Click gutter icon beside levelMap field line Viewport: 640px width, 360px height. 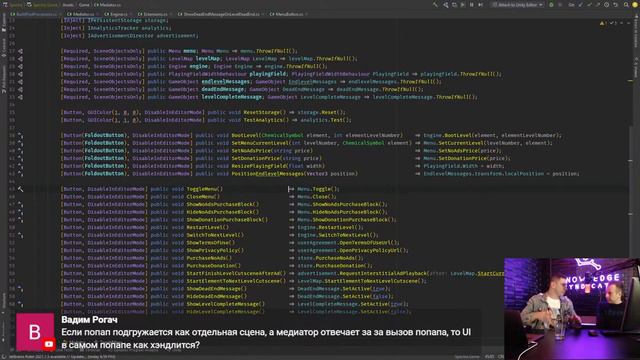coord(20,59)
